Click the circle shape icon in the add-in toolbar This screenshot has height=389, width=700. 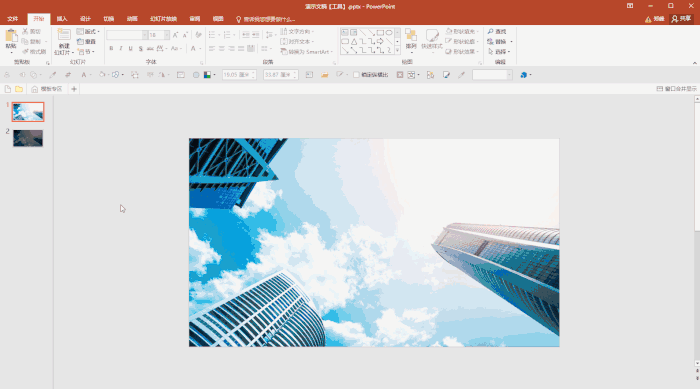coord(196,75)
